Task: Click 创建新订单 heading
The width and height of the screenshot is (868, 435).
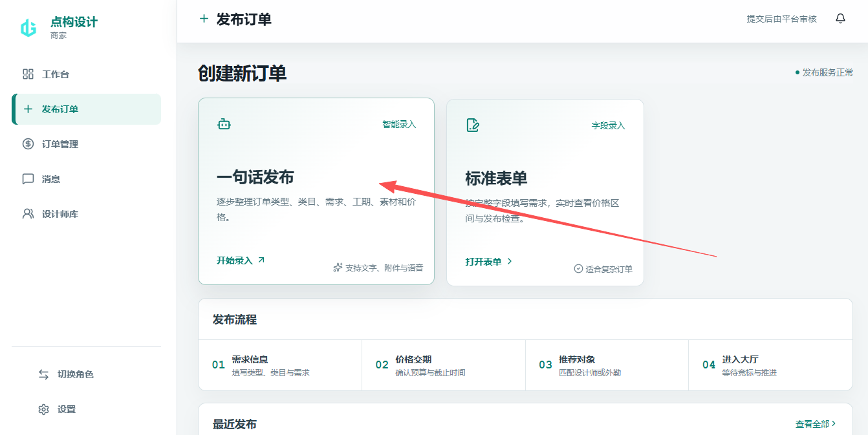Action: 243,73
